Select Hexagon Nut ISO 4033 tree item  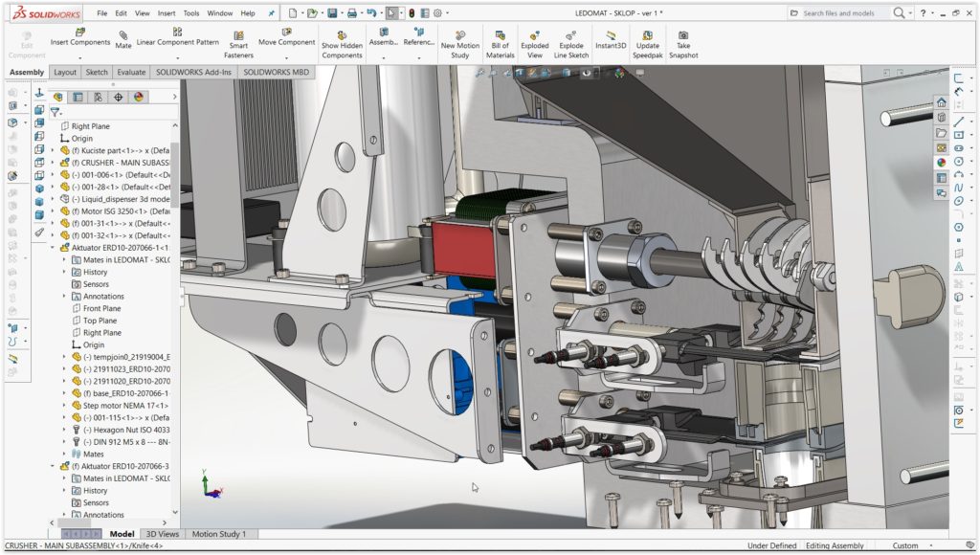pyautogui.click(x=121, y=430)
